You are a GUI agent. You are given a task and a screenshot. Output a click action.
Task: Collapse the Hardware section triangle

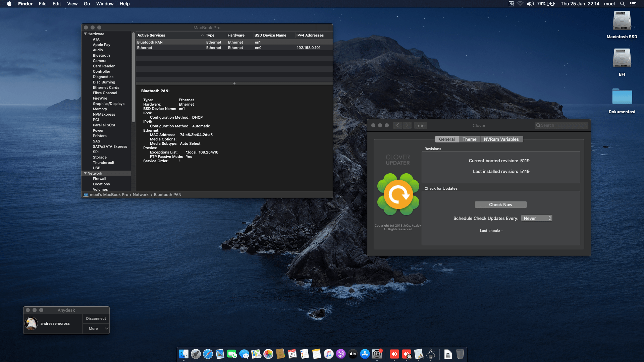(85, 34)
